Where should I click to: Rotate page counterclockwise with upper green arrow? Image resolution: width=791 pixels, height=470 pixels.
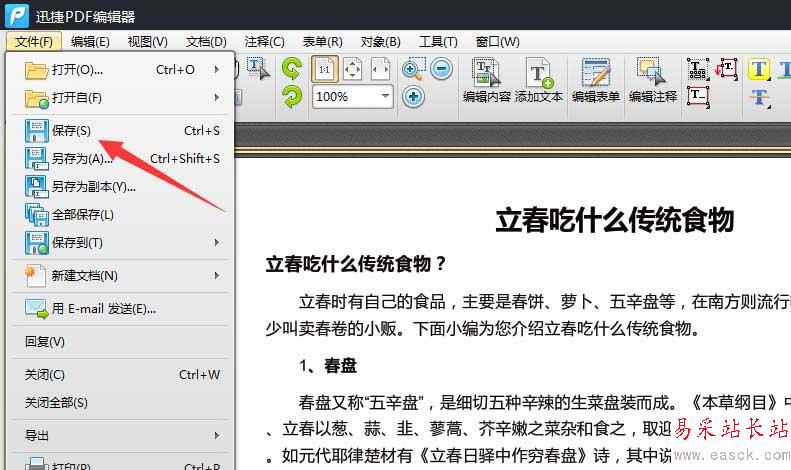[x=292, y=69]
